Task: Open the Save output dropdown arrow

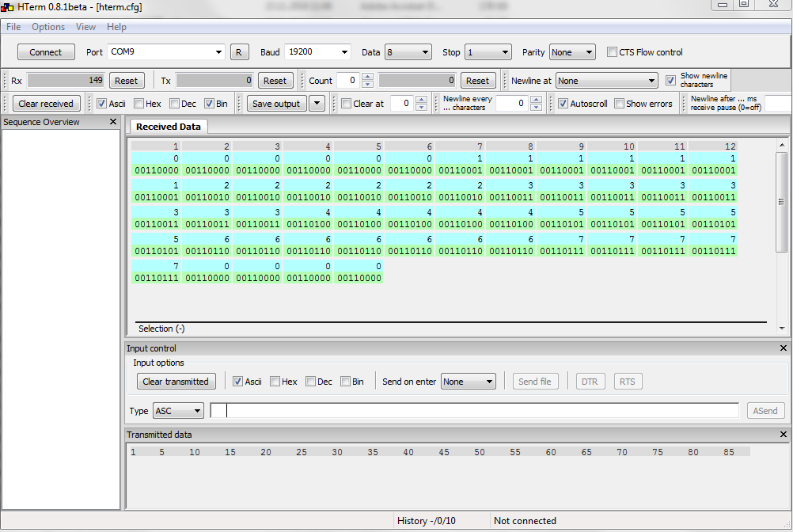Action: [317, 104]
